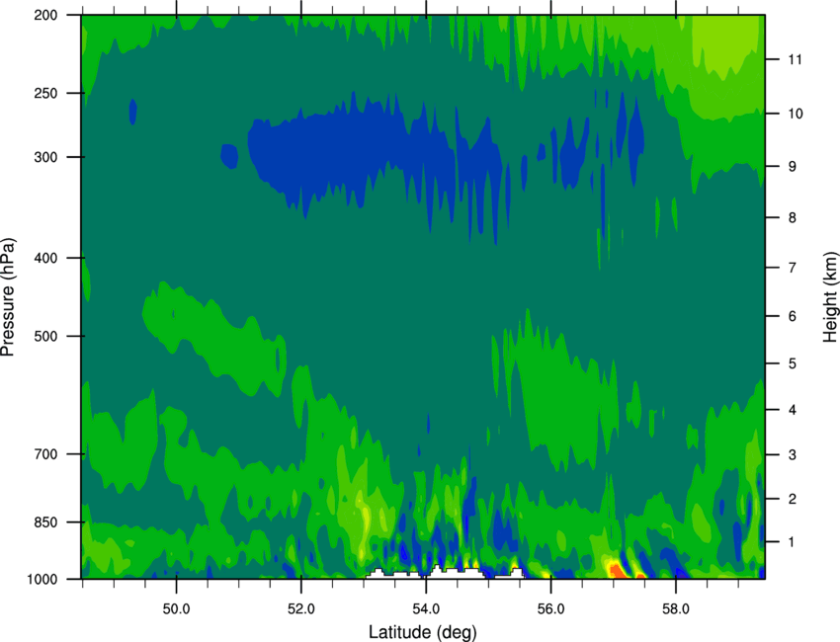Screen dimensions: 840x642
Task: Select the 300 pressure tick label
Action: 45,157
